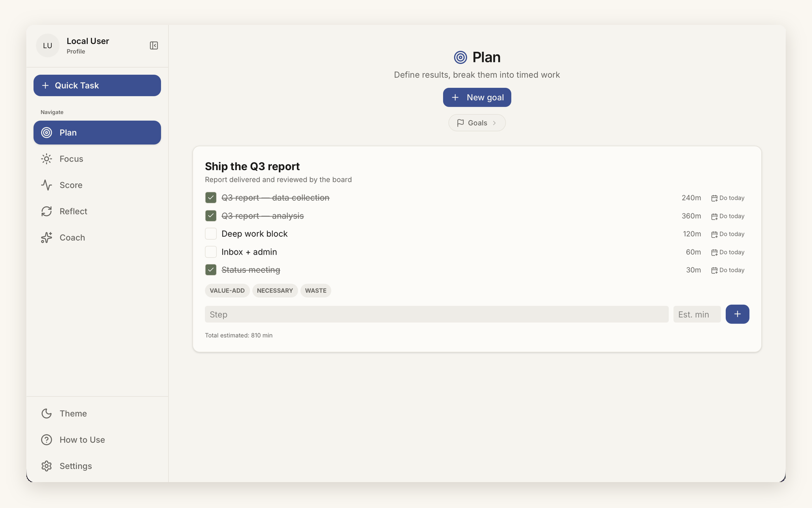This screenshot has height=508, width=812.
Task: Click the Score activity pulse icon
Action: [47, 185]
